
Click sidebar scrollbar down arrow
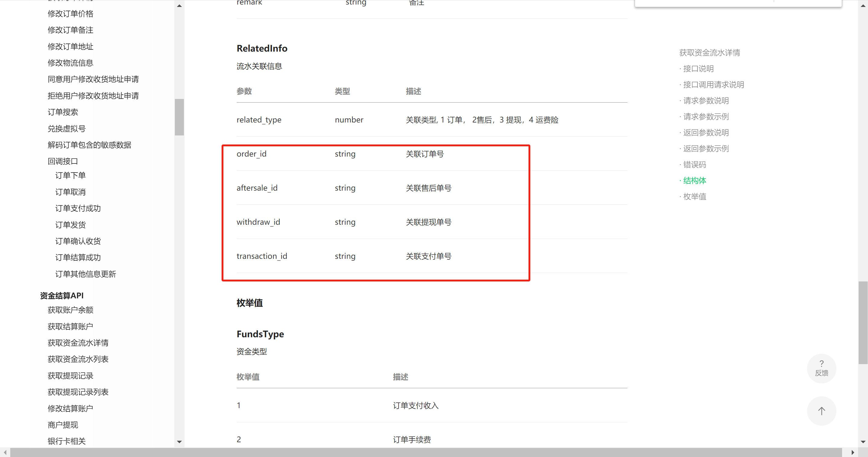[179, 442]
